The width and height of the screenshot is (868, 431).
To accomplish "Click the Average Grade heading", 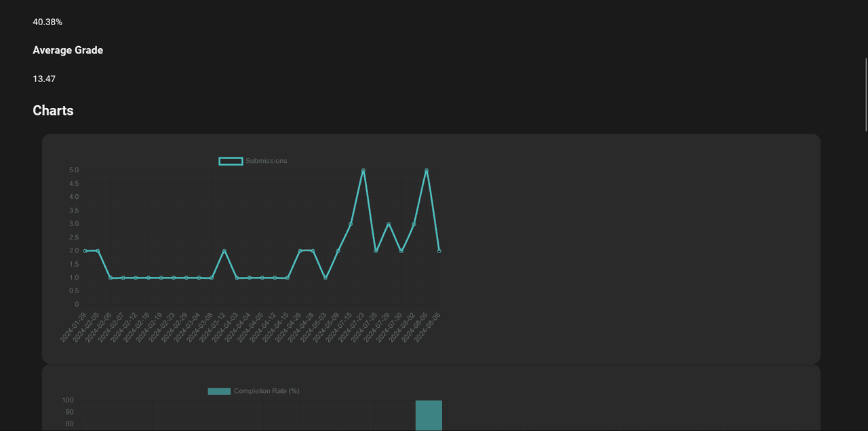I will [x=68, y=50].
